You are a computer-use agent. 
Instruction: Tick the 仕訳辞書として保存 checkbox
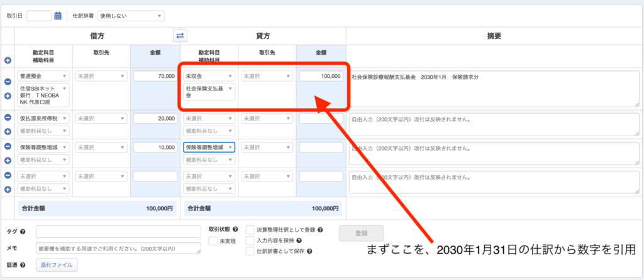click(250, 251)
